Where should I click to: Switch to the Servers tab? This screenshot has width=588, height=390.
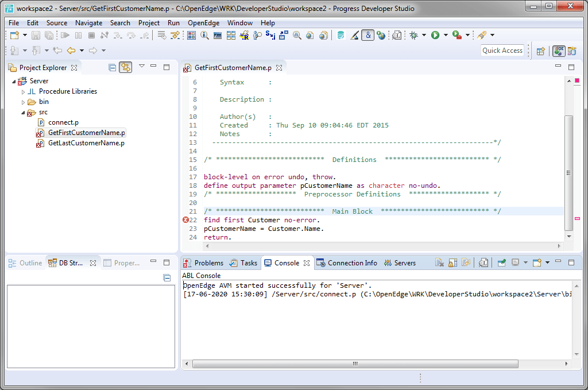point(400,263)
